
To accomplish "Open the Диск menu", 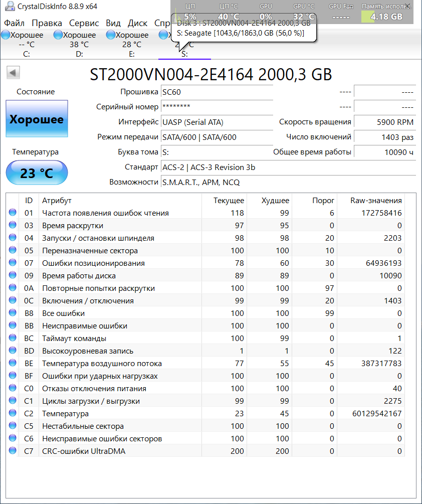I will [137, 23].
